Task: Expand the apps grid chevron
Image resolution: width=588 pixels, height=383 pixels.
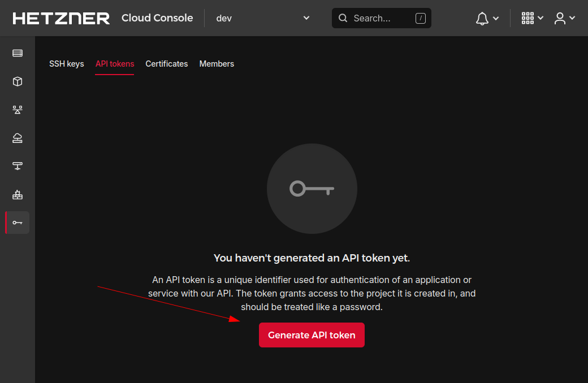Action: pyautogui.click(x=541, y=18)
